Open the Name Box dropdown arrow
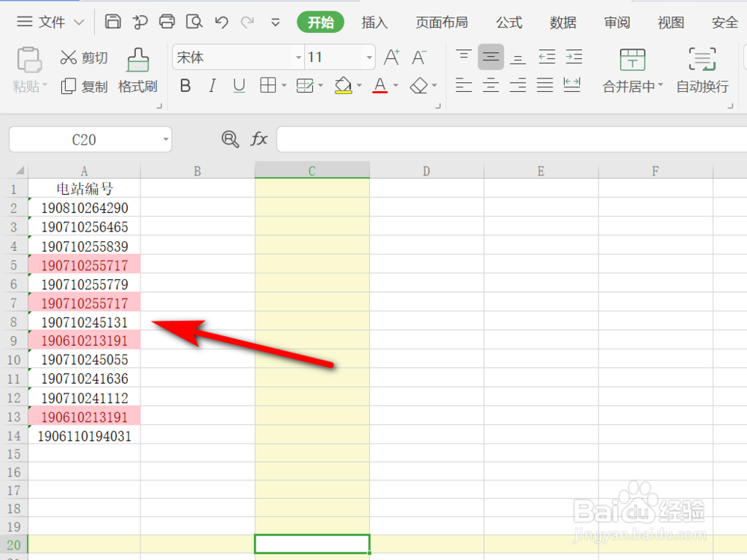This screenshot has width=747, height=560. coord(166,140)
